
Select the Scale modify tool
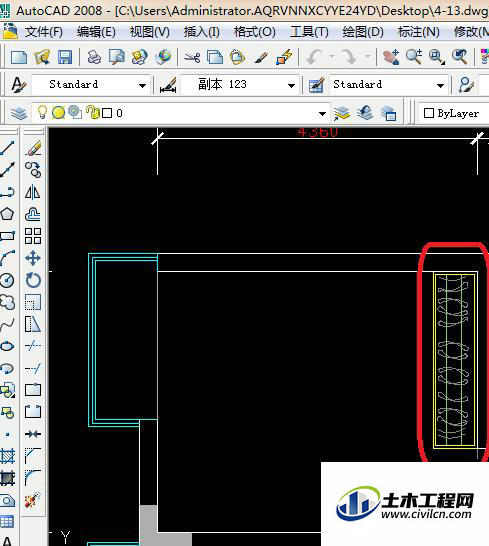[x=33, y=302]
